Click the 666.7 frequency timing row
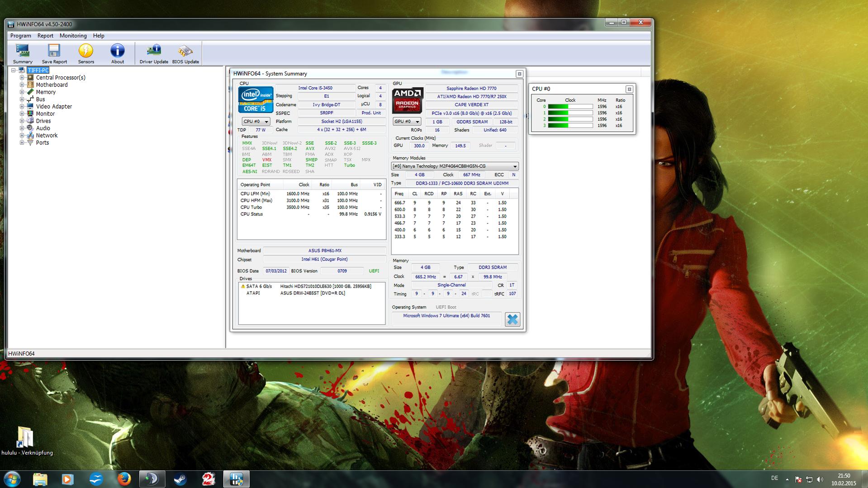Screen dimensions: 868x488 454,203
